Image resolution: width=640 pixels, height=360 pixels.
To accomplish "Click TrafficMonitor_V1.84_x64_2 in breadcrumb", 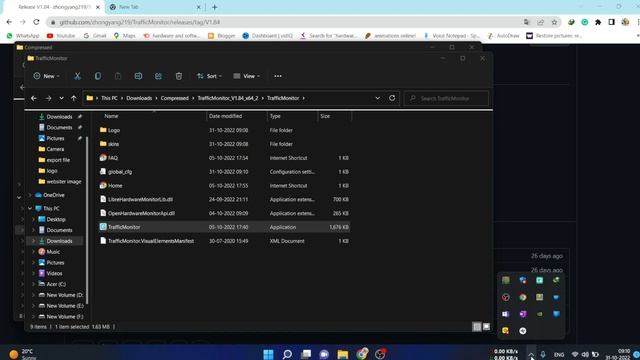I will [x=228, y=98].
